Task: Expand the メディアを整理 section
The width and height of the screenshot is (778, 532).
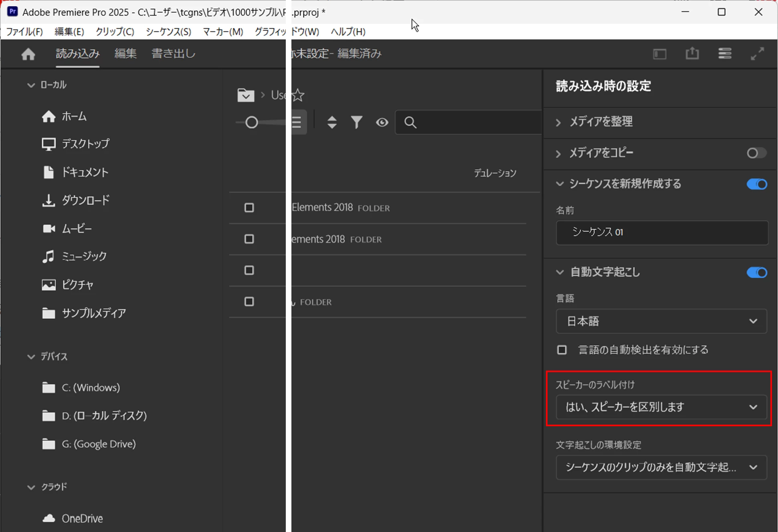Action: tap(601, 122)
